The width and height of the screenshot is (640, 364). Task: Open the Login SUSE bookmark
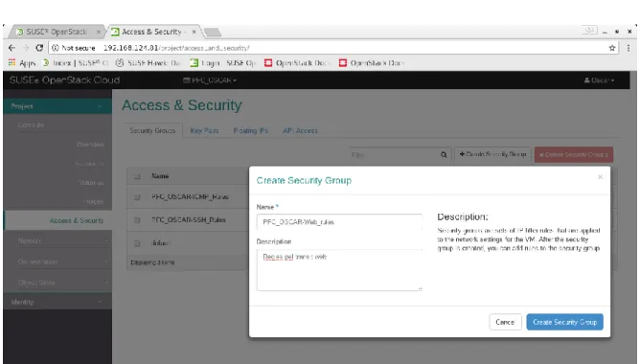coord(223,63)
